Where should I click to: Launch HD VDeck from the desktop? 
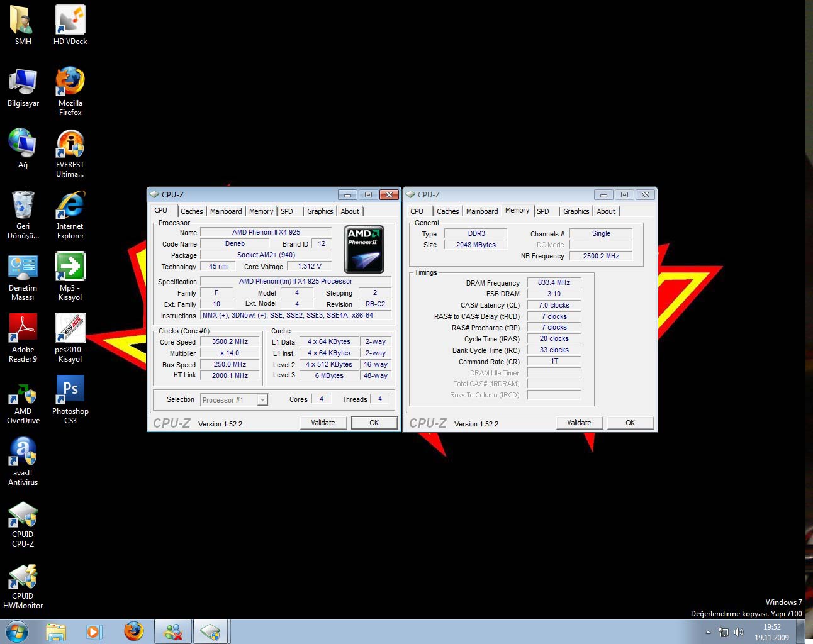(70, 25)
